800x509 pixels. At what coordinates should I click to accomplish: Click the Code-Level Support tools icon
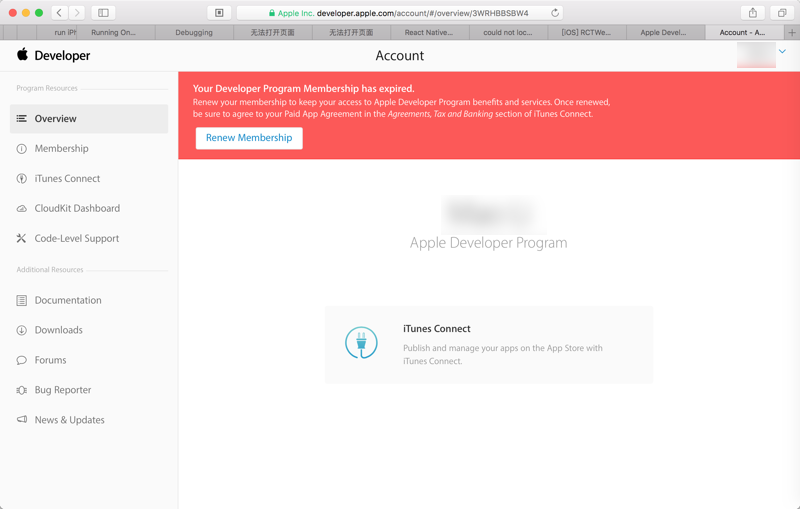(x=21, y=238)
